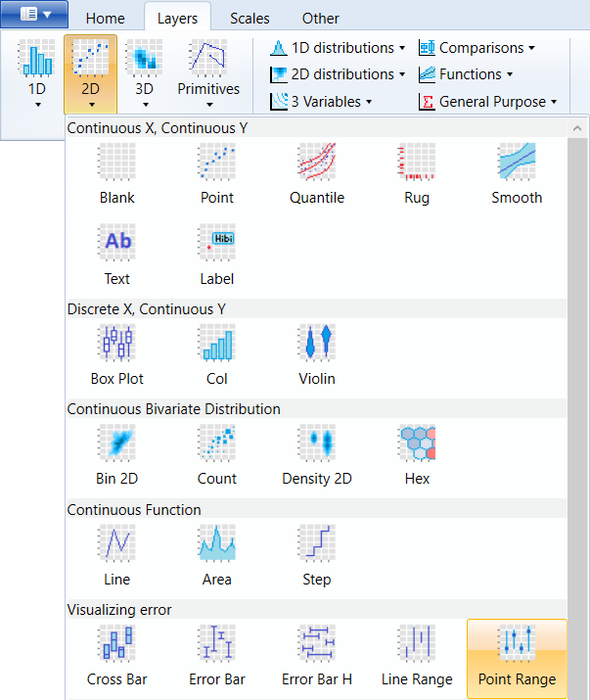Expand the General Purpose dropdown
Viewport: 590px width, 700px height.
[488, 101]
